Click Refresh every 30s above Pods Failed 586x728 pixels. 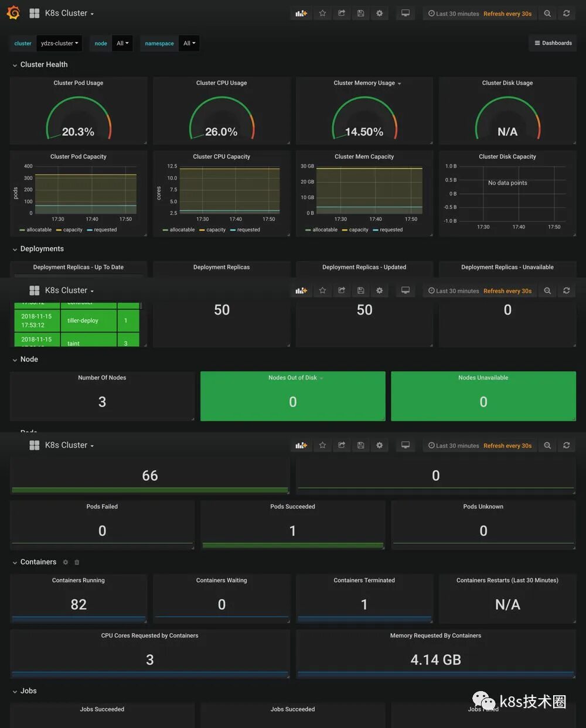click(507, 446)
